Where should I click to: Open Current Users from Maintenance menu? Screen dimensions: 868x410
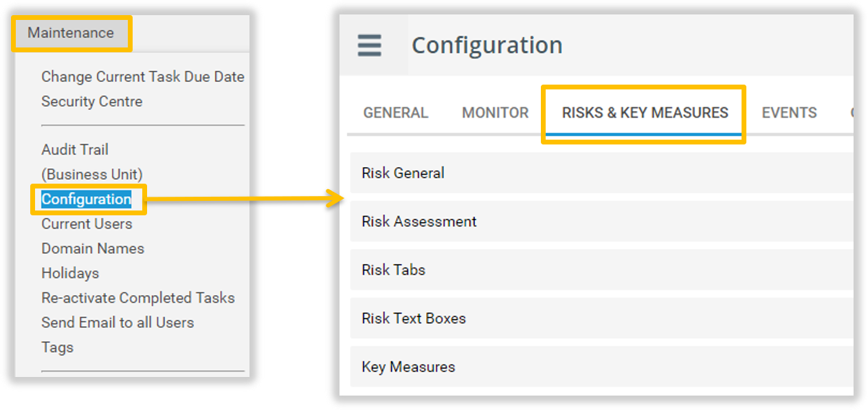pyautogui.click(x=87, y=224)
